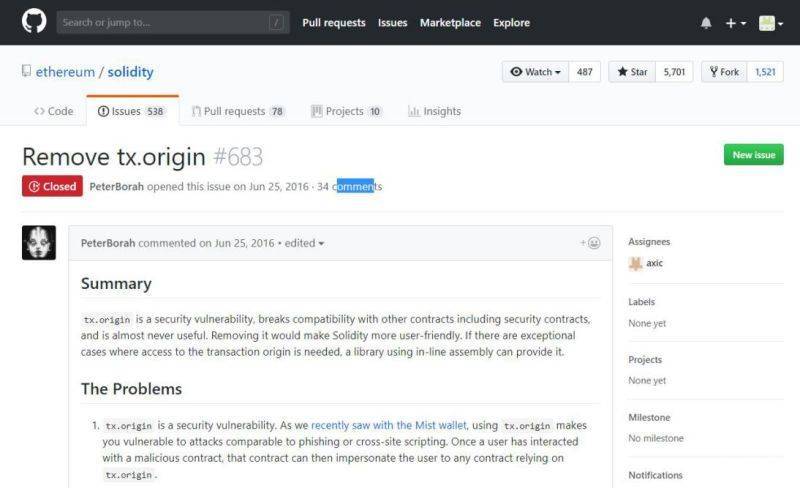800x488 pixels.
Task: Click the green New issue button
Action: (754, 155)
